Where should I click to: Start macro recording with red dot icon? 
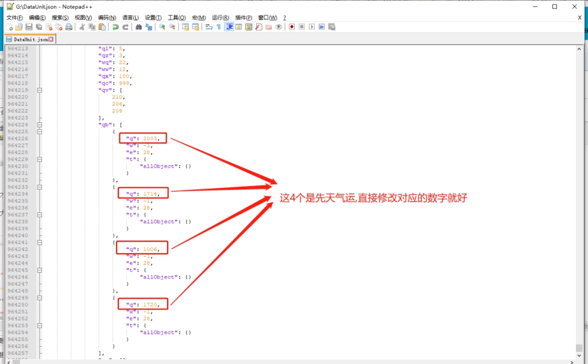[292, 27]
